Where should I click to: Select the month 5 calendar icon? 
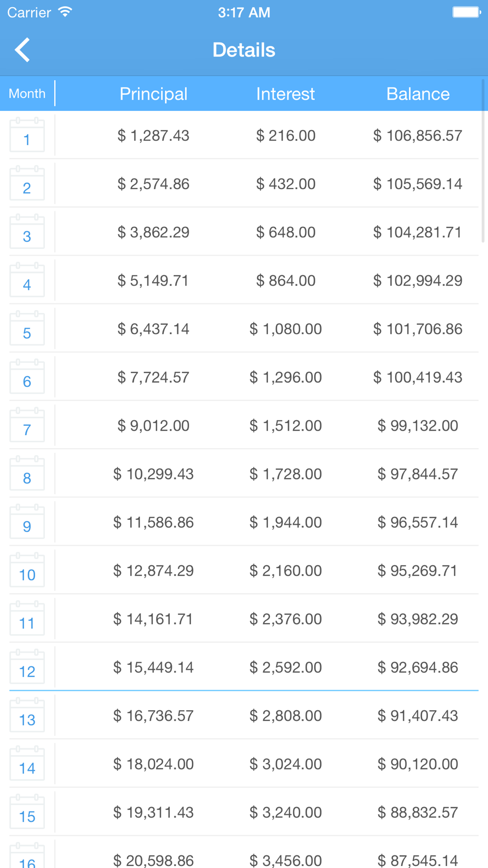point(27,329)
